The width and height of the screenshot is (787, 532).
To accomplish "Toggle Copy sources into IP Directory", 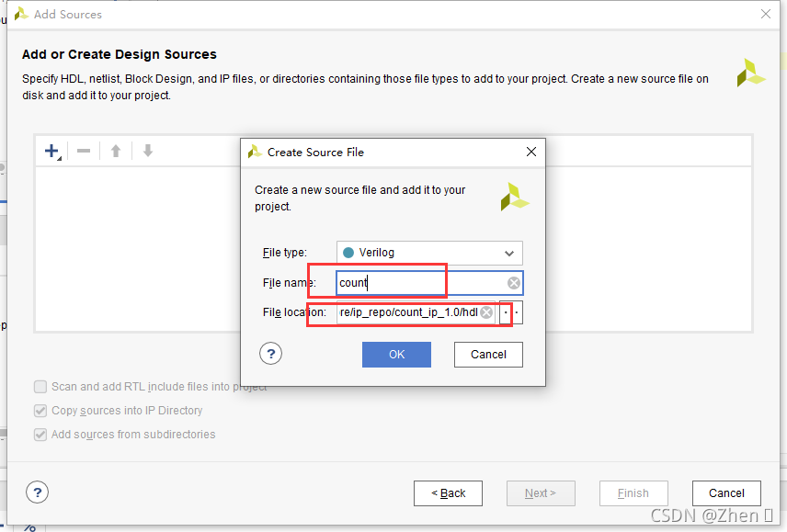I will click(x=40, y=411).
